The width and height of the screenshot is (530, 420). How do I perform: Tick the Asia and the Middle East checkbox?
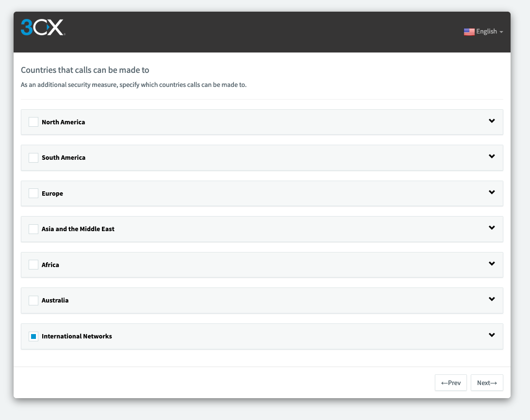(33, 229)
